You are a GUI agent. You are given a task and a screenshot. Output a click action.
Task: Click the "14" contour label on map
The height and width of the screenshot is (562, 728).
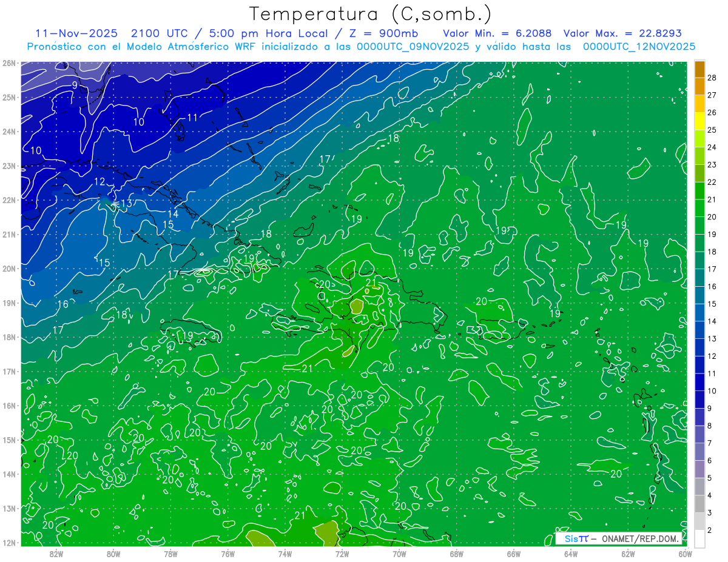click(x=174, y=214)
